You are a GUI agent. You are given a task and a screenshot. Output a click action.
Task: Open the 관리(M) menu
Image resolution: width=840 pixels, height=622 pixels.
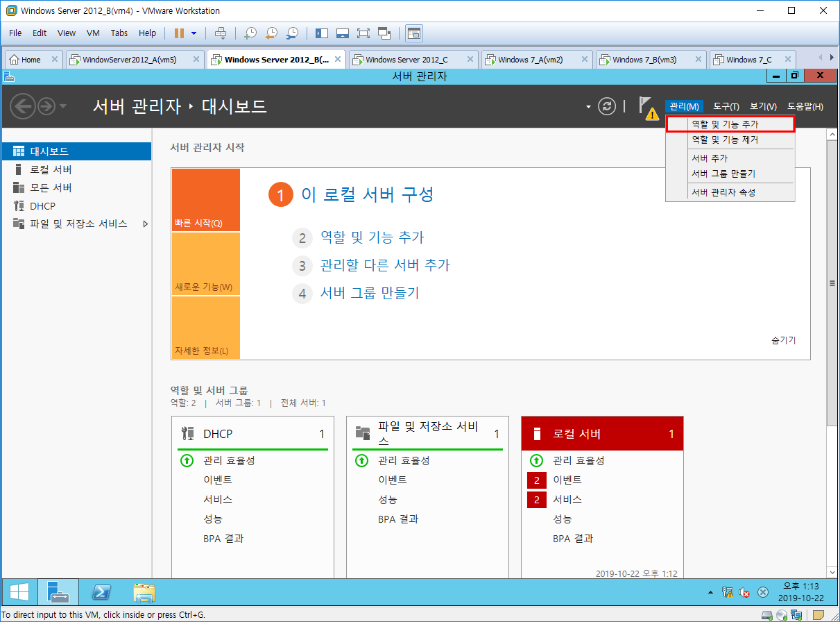pyautogui.click(x=684, y=106)
